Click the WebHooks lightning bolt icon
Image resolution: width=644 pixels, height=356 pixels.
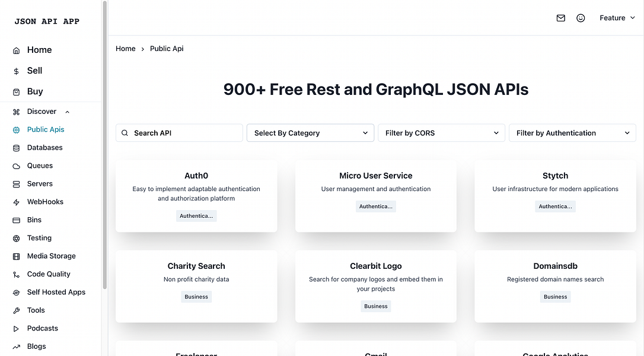(x=17, y=202)
